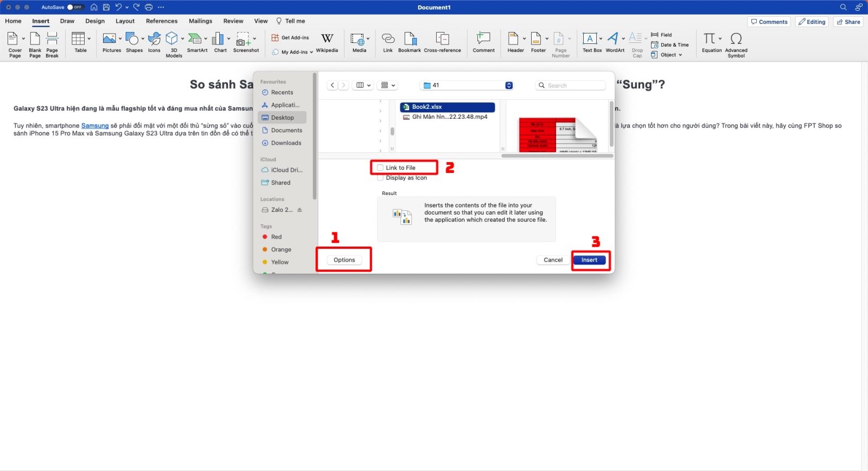Open the Editing mode dropdown

pos(812,22)
